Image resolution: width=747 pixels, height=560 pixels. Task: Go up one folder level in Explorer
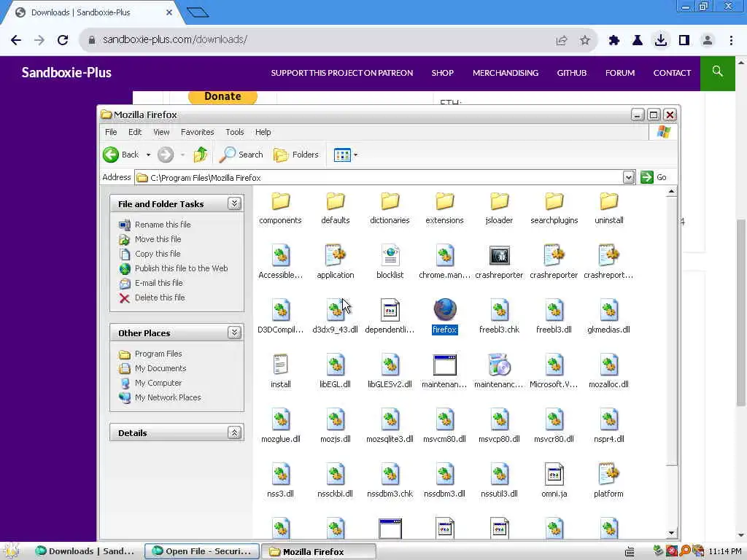(201, 155)
